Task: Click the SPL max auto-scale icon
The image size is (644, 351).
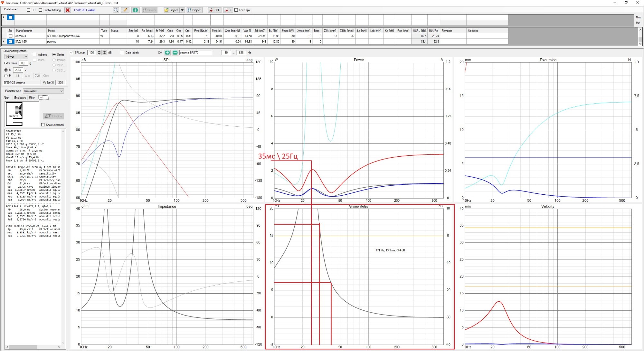Action: point(105,53)
